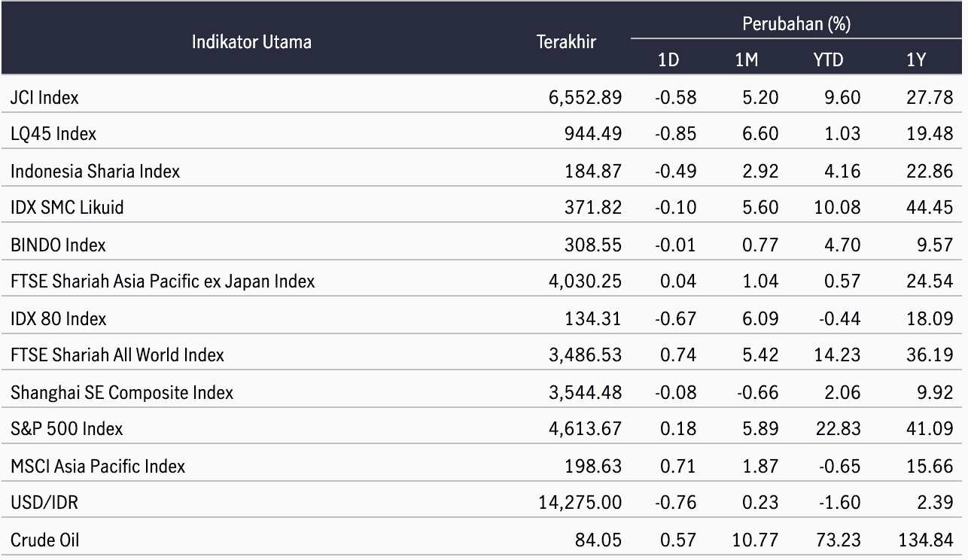Click LQ45 1D change -0.85
Viewport: 968px width, 560px height.
[x=675, y=134]
